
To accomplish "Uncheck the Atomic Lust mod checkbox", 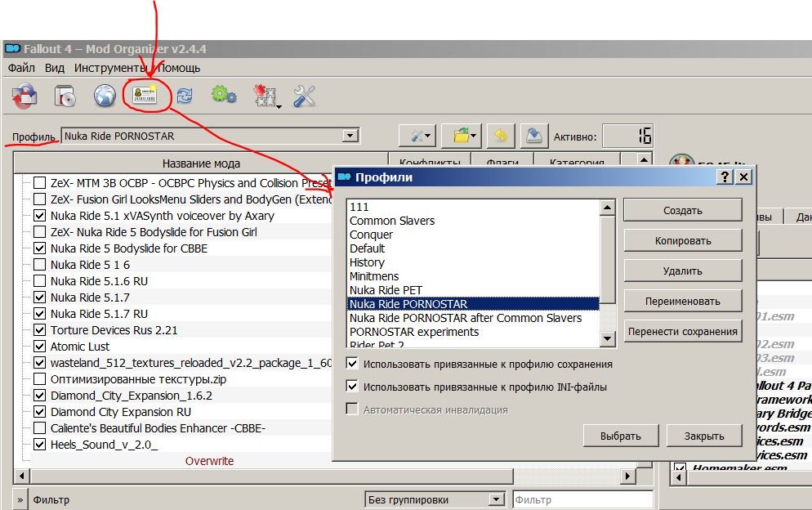I will (x=39, y=347).
